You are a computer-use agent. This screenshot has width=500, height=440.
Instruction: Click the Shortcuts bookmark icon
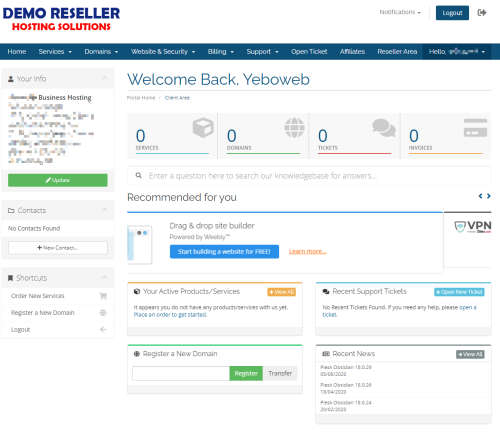[10, 278]
